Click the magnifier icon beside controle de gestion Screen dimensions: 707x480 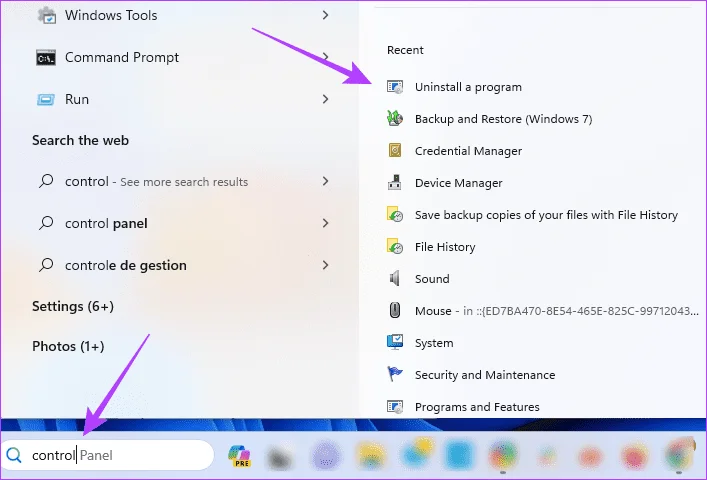46,265
